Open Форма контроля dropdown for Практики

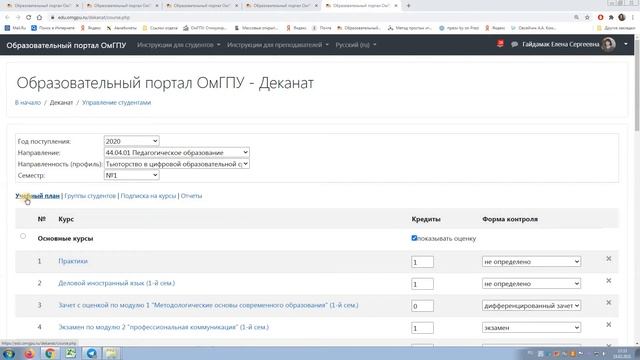(x=531, y=262)
